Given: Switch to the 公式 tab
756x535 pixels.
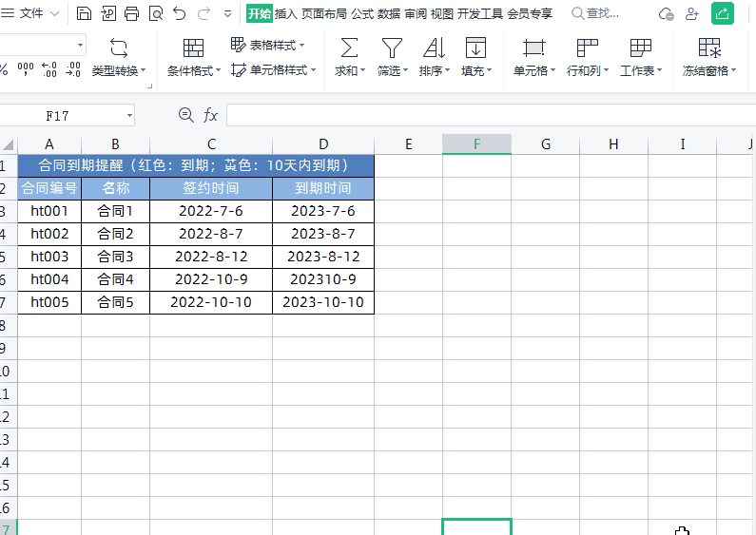Looking at the screenshot, I should pyautogui.click(x=362, y=13).
